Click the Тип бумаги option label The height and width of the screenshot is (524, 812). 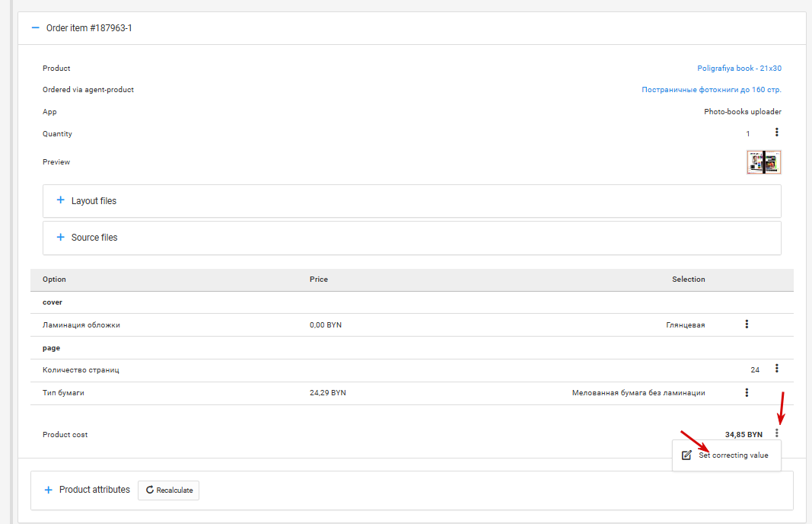pyautogui.click(x=63, y=393)
